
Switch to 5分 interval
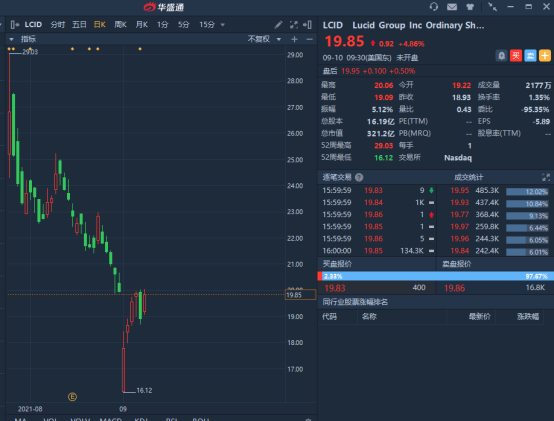(183, 25)
